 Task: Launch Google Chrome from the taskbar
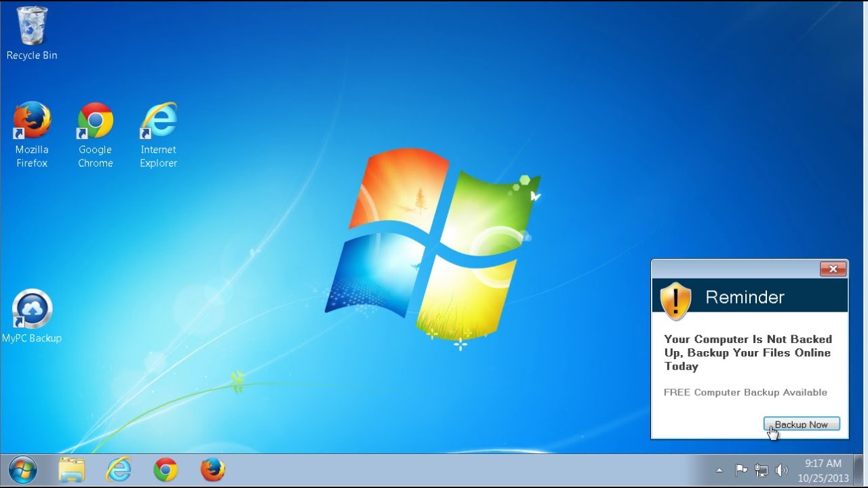165,469
